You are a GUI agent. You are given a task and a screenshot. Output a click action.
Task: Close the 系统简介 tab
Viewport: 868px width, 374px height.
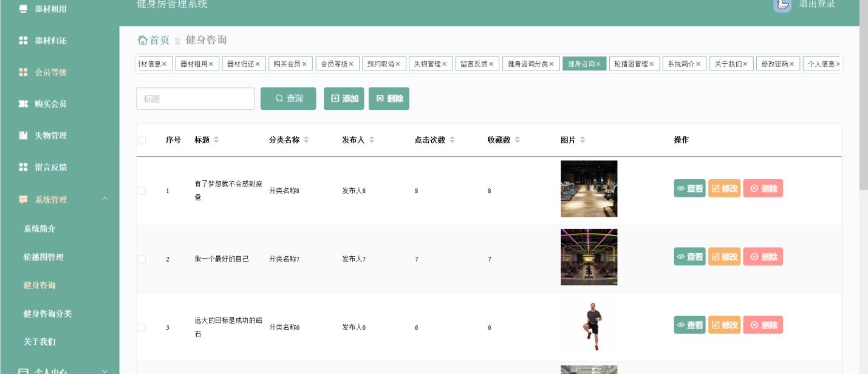698,64
